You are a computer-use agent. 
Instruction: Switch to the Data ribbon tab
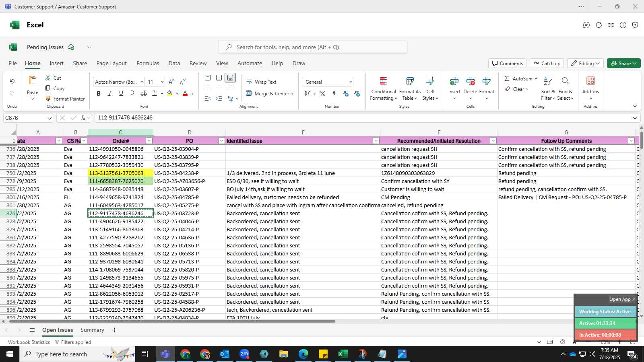(x=174, y=63)
